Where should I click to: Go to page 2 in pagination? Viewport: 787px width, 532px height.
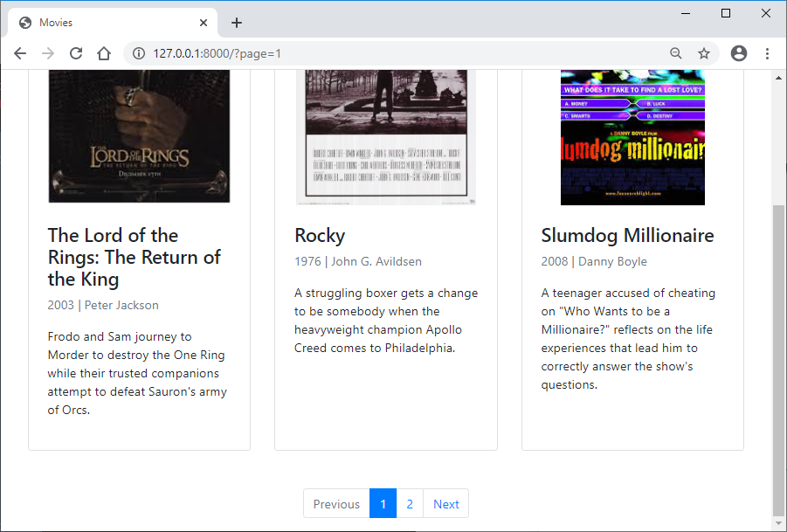click(410, 503)
